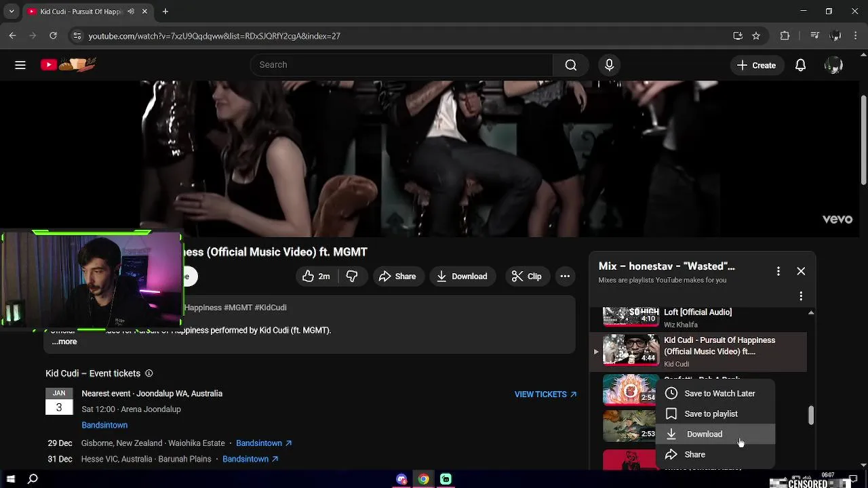Open Bandsintown link for Gisborne event

[x=264, y=443]
